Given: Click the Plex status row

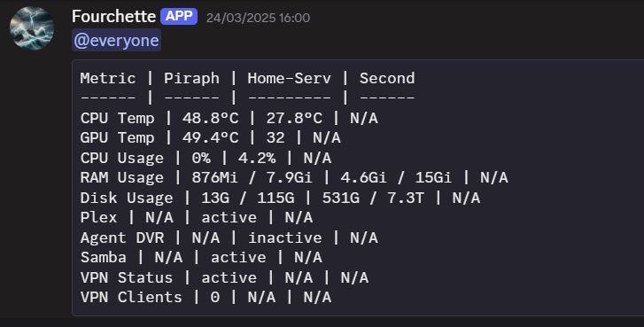Looking at the screenshot, I should [197, 218].
